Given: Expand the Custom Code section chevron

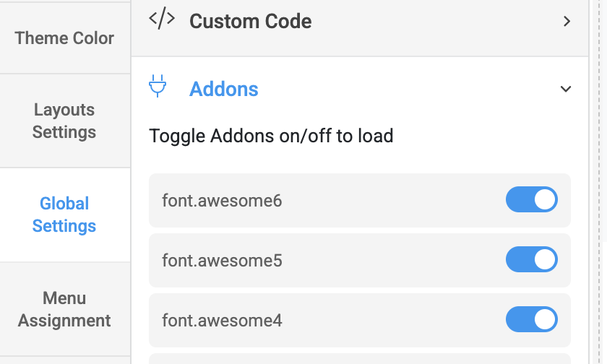Looking at the screenshot, I should click(567, 22).
